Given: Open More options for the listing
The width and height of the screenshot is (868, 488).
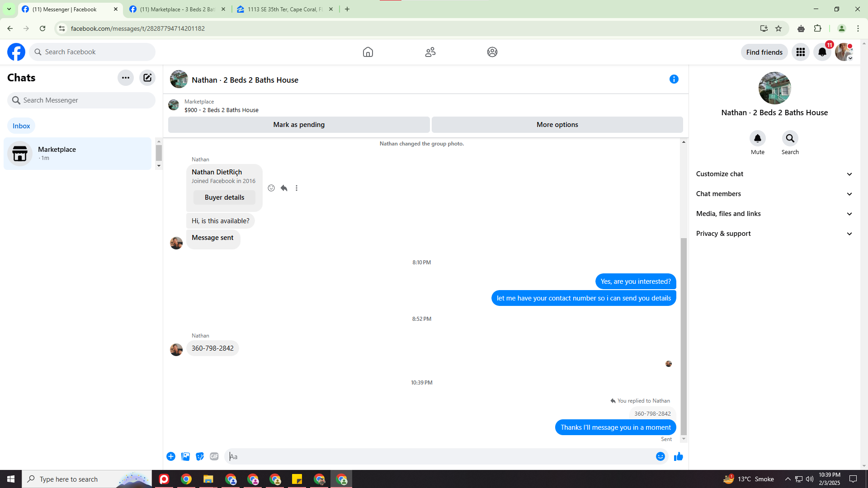Looking at the screenshot, I should pyautogui.click(x=557, y=125).
